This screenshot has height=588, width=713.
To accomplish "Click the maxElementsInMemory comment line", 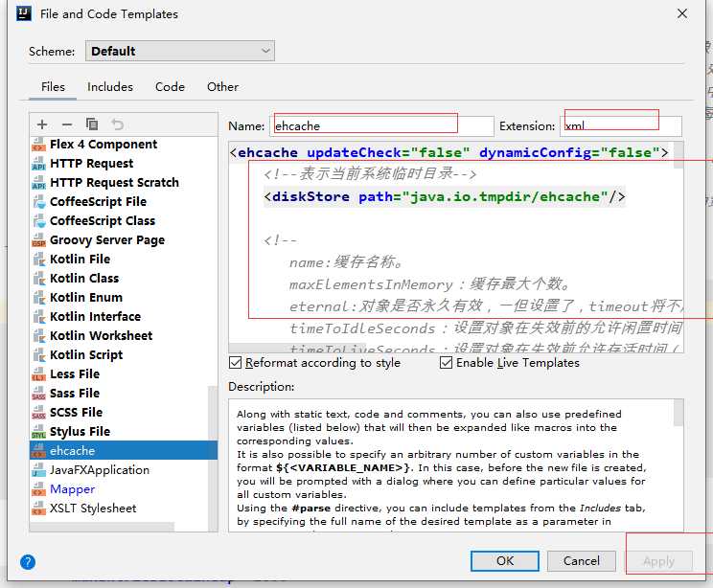I will (x=429, y=284).
